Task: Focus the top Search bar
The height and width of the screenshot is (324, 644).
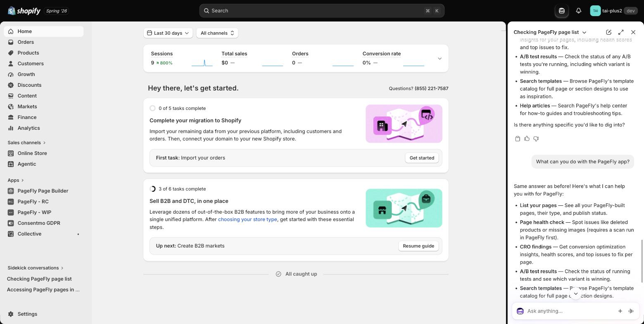Action: [322, 11]
